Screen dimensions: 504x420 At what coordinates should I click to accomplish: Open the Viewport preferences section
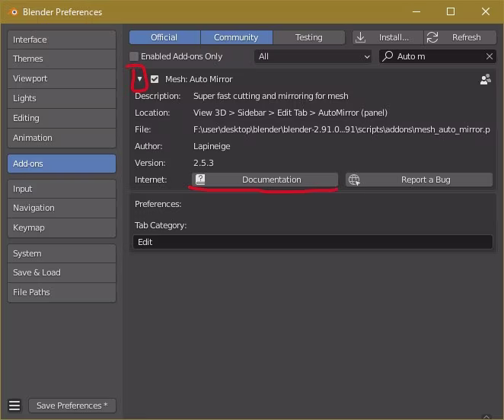coord(62,78)
